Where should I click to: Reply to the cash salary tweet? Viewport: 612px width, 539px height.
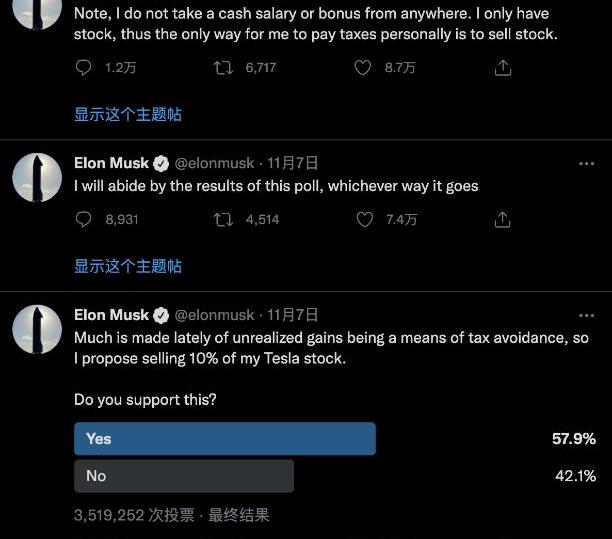point(84,68)
